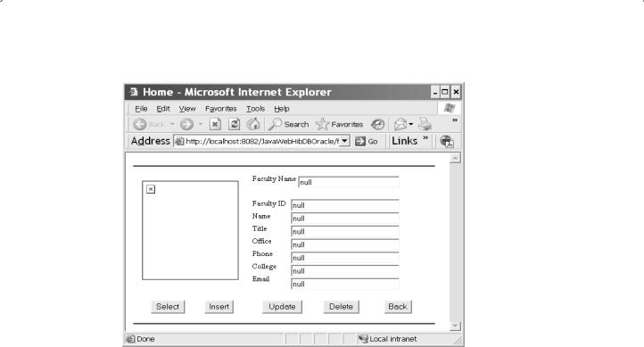Viewport: 644px width, 347px height.
Task: Click the Back navigation arrow icon
Action: point(140,124)
